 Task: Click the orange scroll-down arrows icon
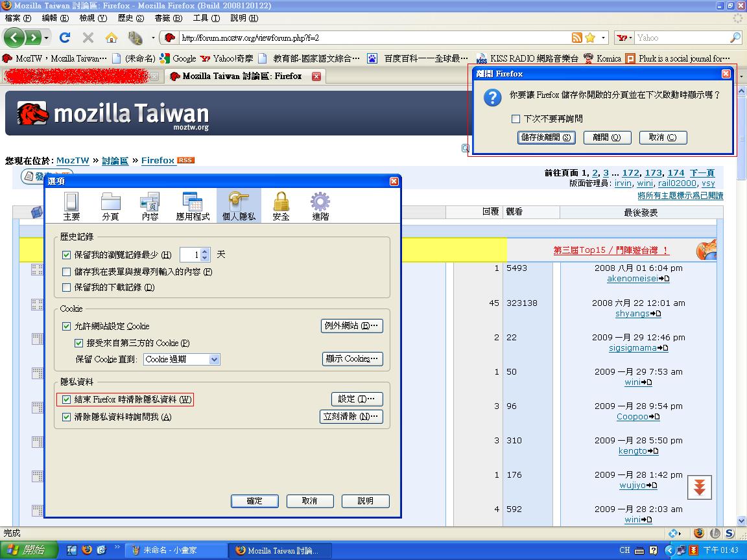click(699, 487)
